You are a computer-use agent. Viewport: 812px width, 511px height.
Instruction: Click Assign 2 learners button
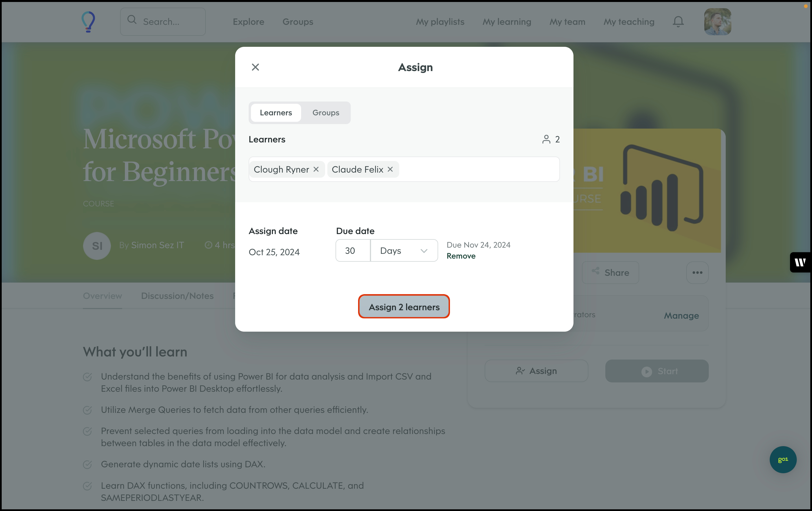[x=404, y=307]
